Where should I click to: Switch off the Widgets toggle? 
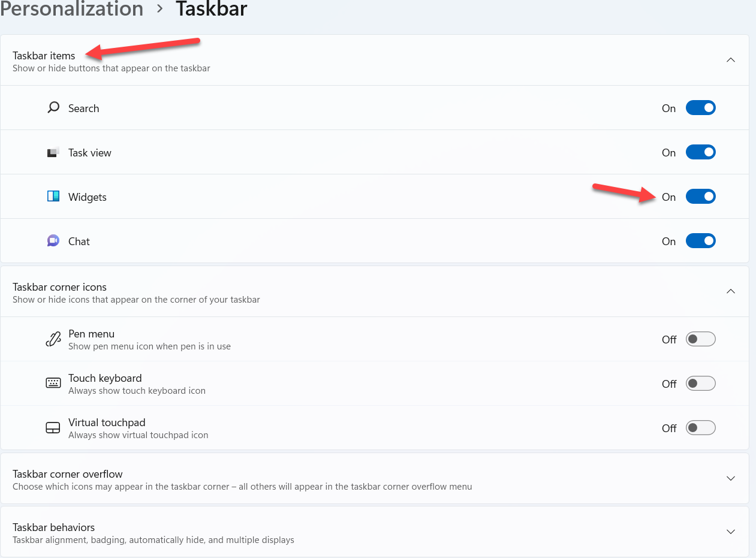(700, 197)
